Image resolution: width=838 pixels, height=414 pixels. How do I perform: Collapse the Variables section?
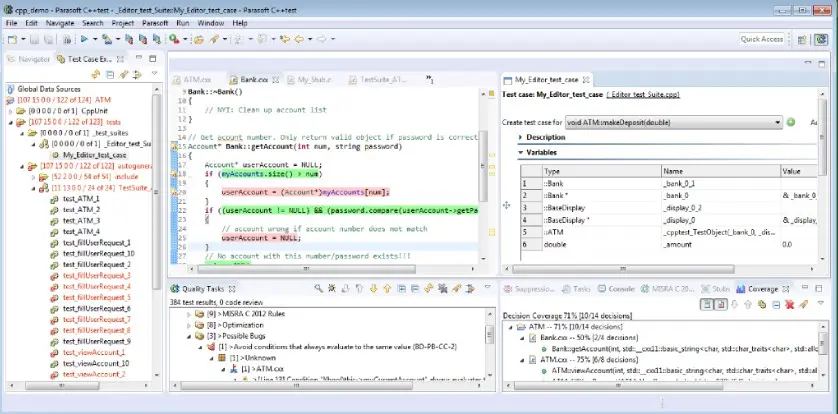[521, 152]
